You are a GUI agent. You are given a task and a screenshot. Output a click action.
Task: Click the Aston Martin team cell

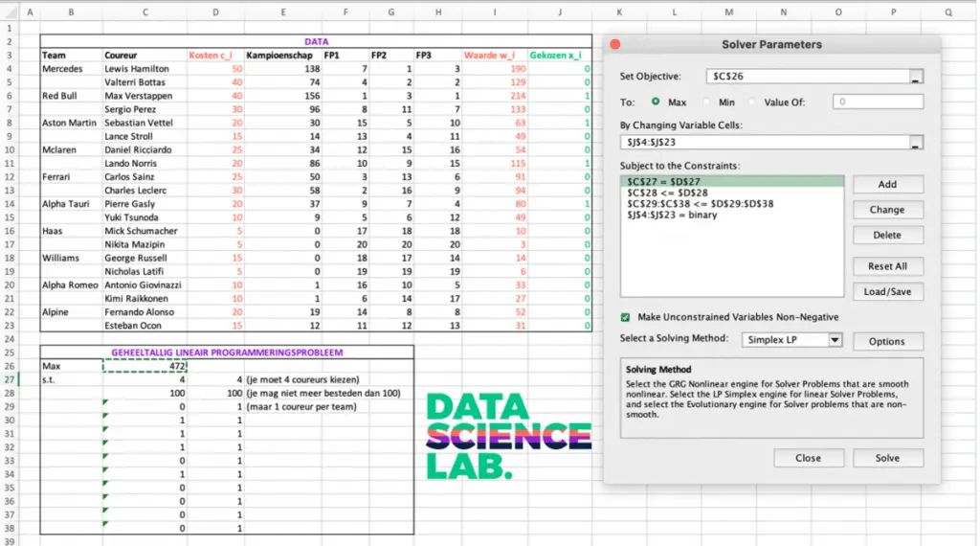click(71, 123)
